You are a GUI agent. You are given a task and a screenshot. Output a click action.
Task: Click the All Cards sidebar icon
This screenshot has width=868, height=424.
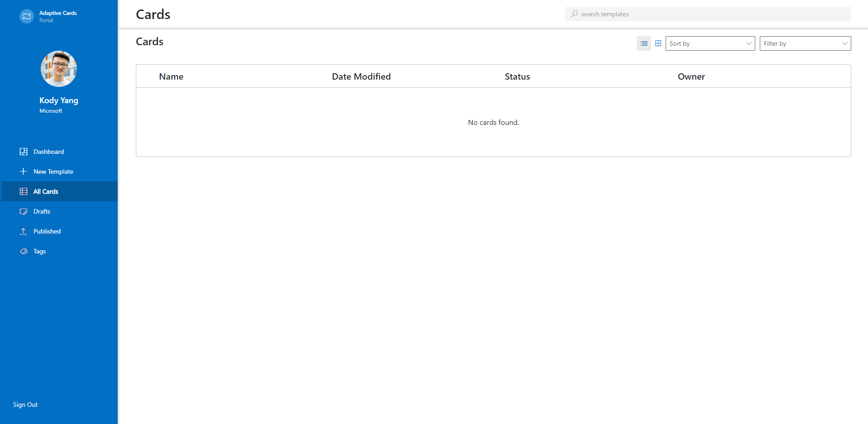pyautogui.click(x=23, y=191)
